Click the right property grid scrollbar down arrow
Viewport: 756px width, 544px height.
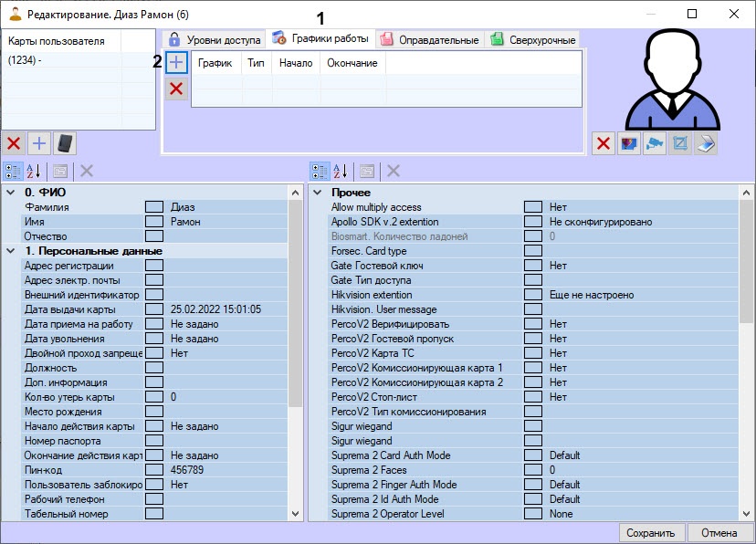pyautogui.click(x=746, y=514)
